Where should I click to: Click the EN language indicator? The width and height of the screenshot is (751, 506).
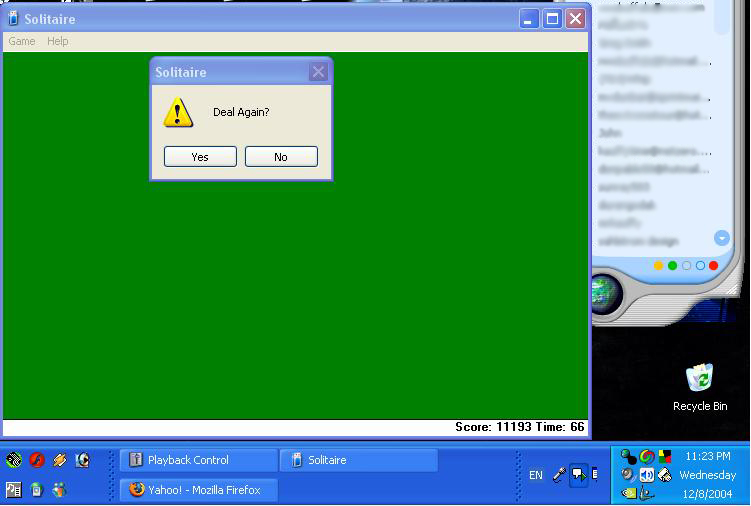point(536,475)
